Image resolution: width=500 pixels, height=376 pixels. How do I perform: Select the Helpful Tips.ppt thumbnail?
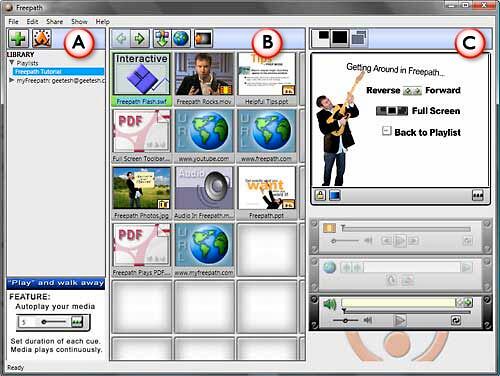coord(266,79)
